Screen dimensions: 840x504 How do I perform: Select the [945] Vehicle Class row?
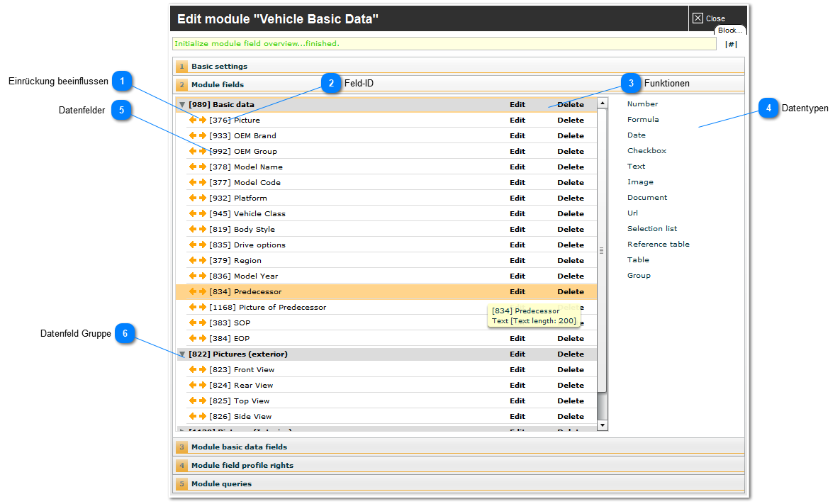pos(386,213)
